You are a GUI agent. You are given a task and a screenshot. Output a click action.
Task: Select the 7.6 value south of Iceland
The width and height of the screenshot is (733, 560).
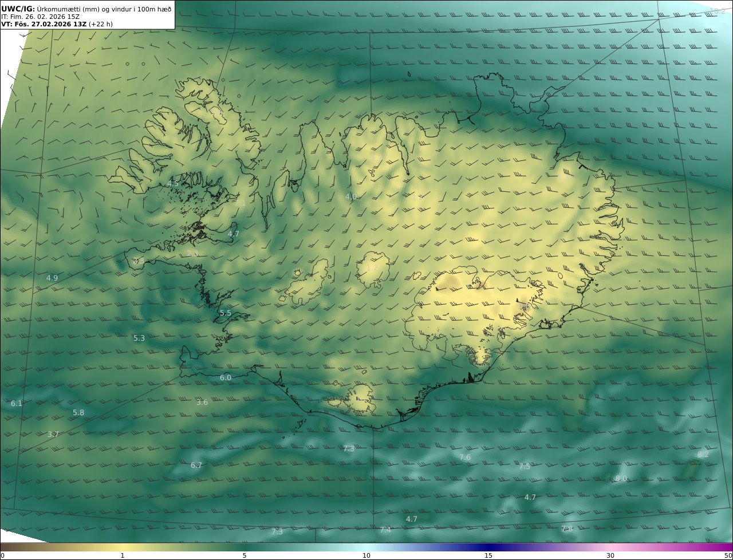465,458
